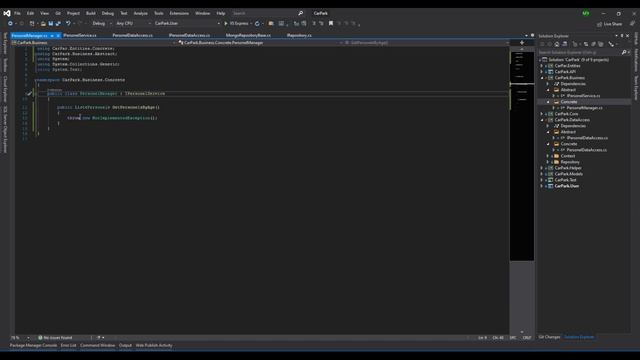This screenshot has height=360, width=640.
Task: Open the GetPersonelsByAge member dropdown
Action: point(427,42)
